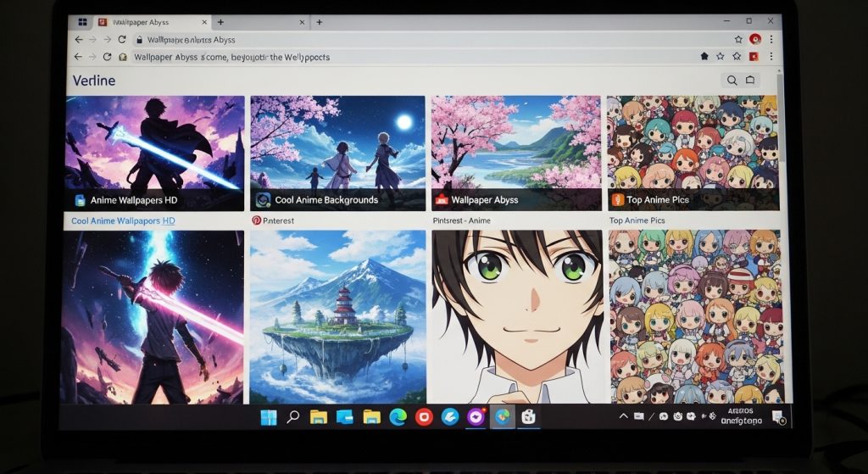Switch to the Wallpaper Abyss browser tab
This screenshot has width=868, height=474.
pyautogui.click(x=152, y=22)
